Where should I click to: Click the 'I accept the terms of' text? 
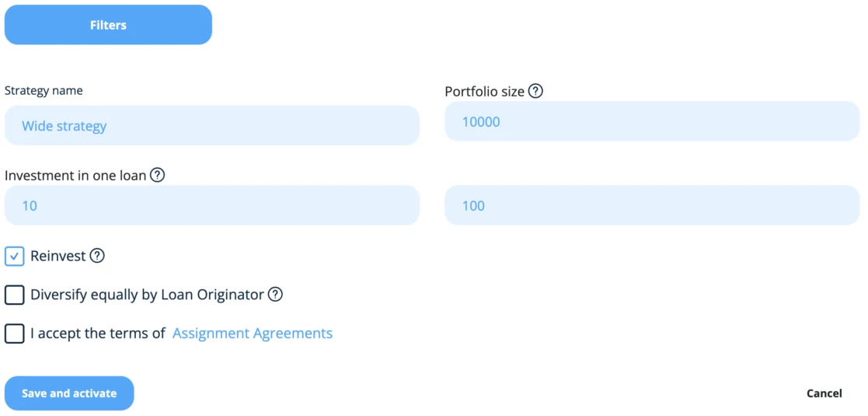pyautogui.click(x=98, y=334)
